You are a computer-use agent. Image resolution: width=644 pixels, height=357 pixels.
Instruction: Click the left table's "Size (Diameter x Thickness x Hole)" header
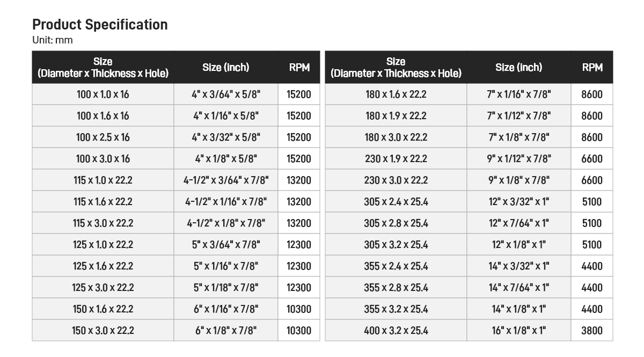103,68
